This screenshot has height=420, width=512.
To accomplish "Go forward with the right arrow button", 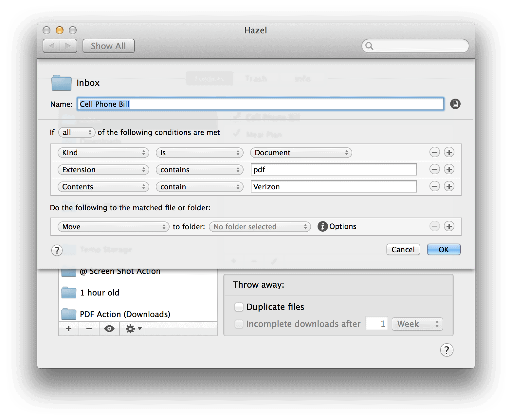I will pyautogui.click(x=68, y=46).
